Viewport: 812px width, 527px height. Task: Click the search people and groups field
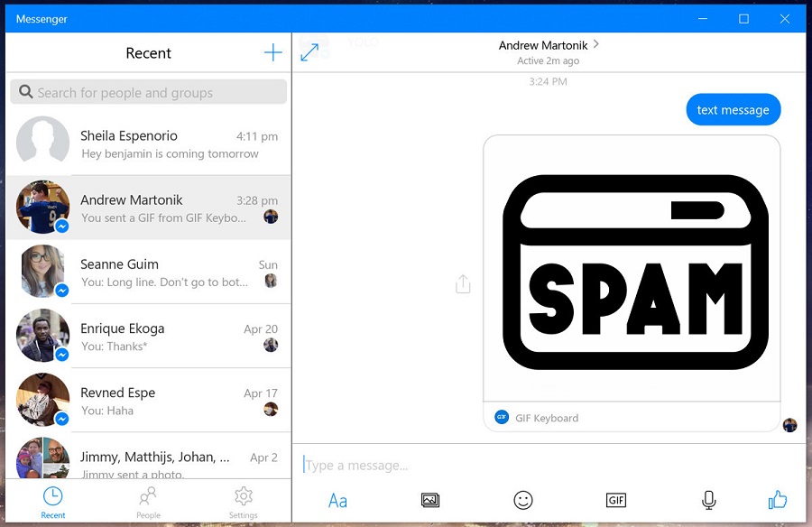click(148, 92)
